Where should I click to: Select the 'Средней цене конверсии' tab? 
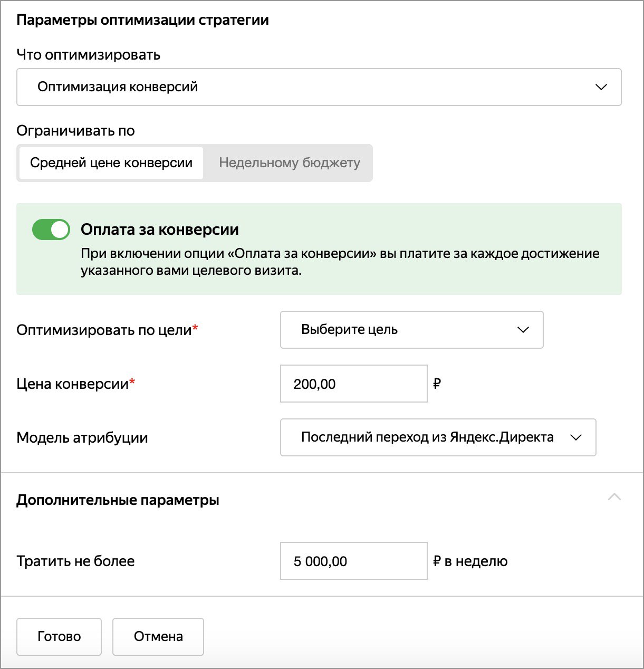pos(111,163)
